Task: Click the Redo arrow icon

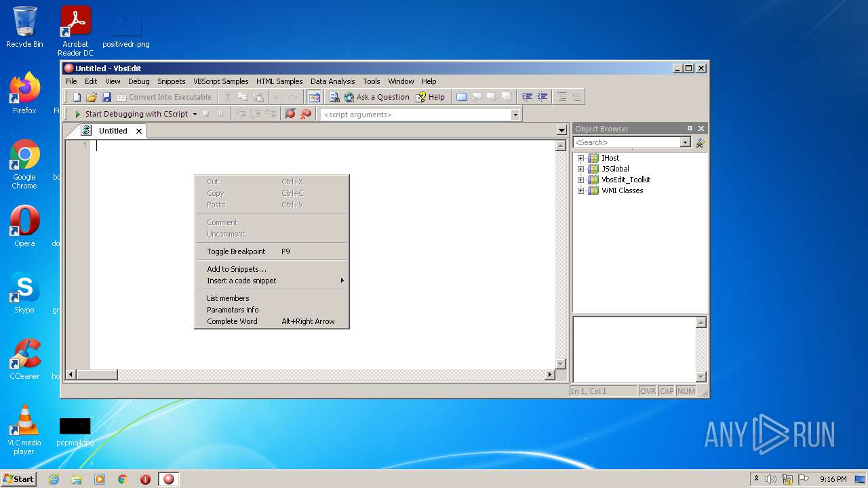Action: (293, 97)
